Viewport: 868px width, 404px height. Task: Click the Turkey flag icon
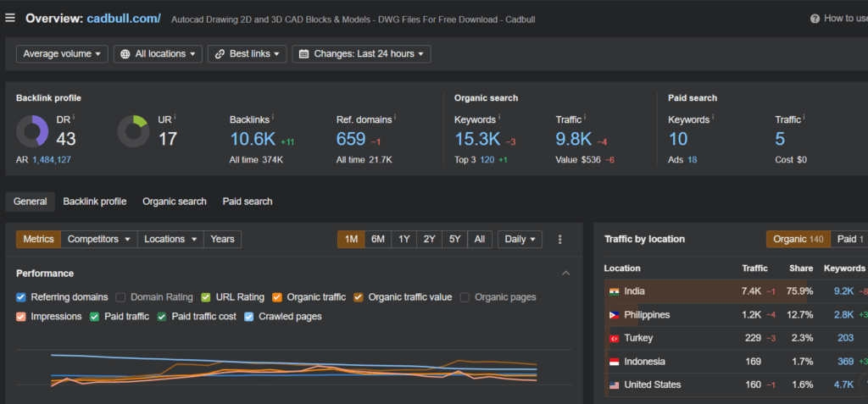614,338
